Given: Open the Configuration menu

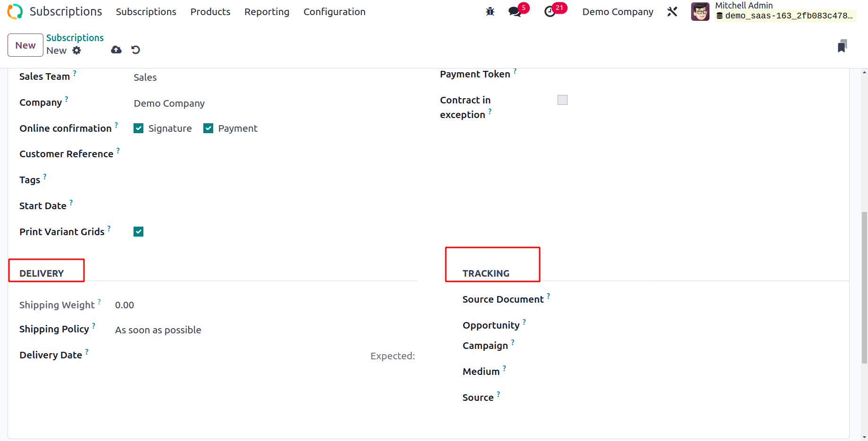Looking at the screenshot, I should click(334, 12).
